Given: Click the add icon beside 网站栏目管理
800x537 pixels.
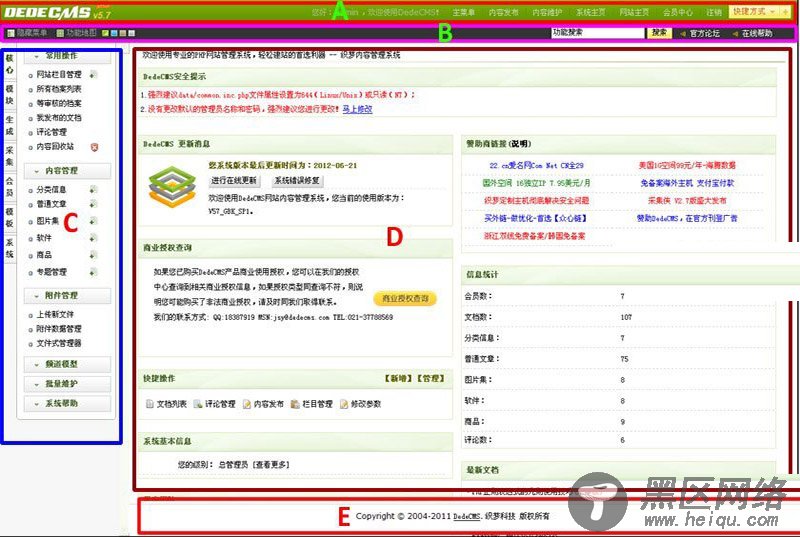Looking at the screenshot, I should 93,75.
